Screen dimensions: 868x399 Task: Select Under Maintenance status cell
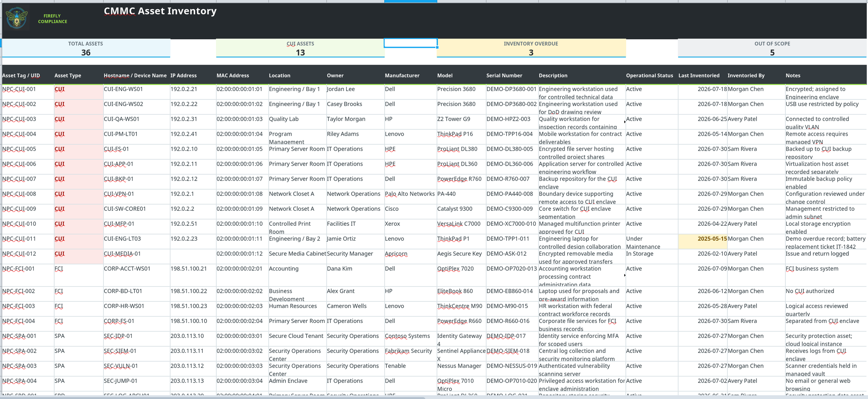651,241
